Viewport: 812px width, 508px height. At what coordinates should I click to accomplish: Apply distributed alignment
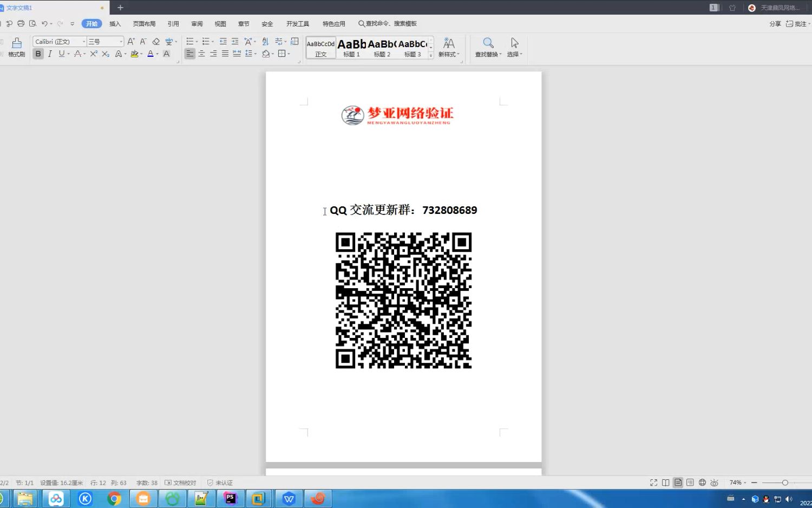point(237,54)
